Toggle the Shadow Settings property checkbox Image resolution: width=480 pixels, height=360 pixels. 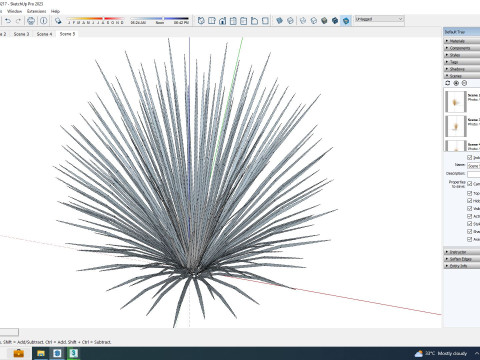pyautogui.click(x=470, y=231)
